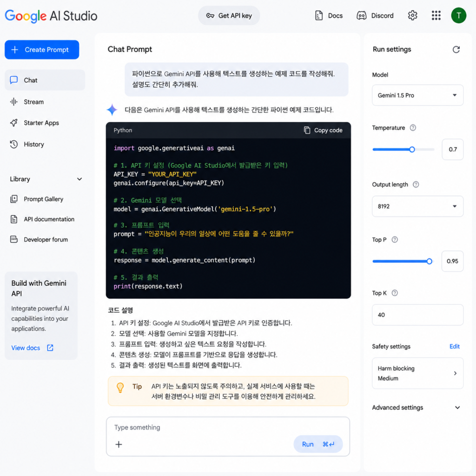Select Stream in the sidebar

(x=45, y=102)
